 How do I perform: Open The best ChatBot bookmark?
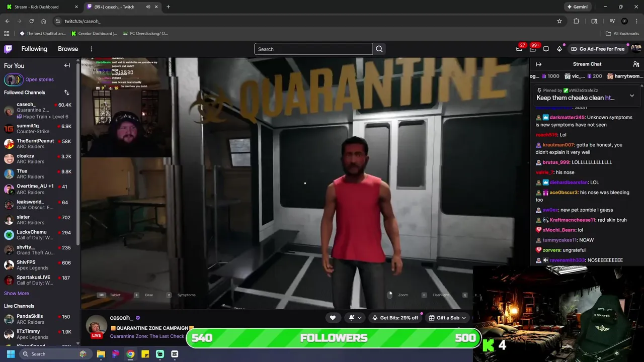[x=43, y=33]
